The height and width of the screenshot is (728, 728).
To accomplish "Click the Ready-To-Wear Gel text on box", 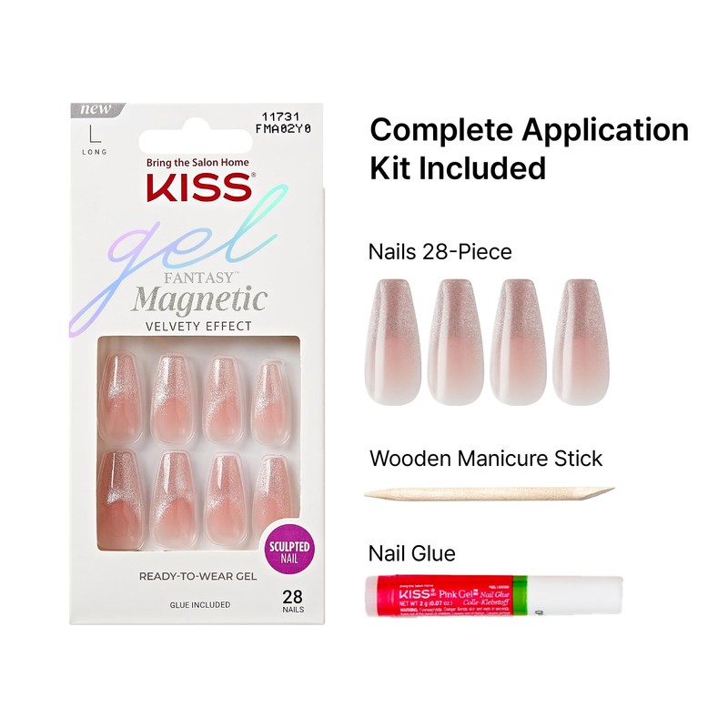I will click(197, 576).
